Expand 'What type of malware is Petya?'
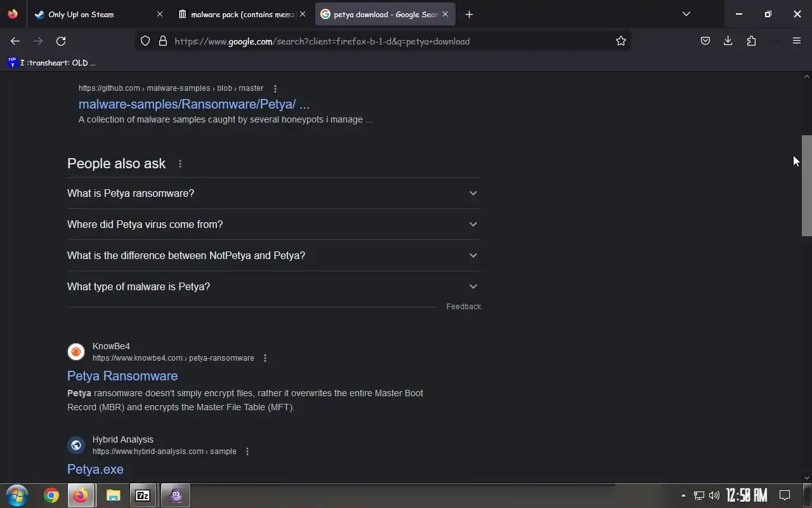 click(x=273, y=286)
